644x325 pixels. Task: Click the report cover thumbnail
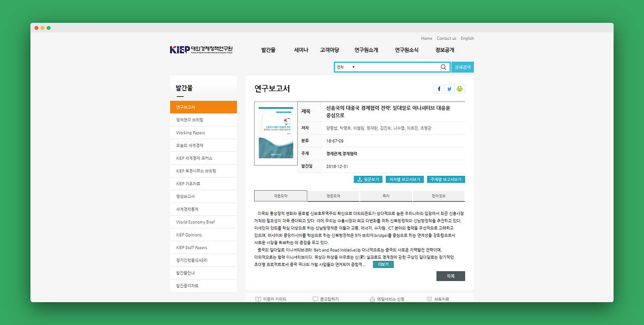(x=276, y=133)
